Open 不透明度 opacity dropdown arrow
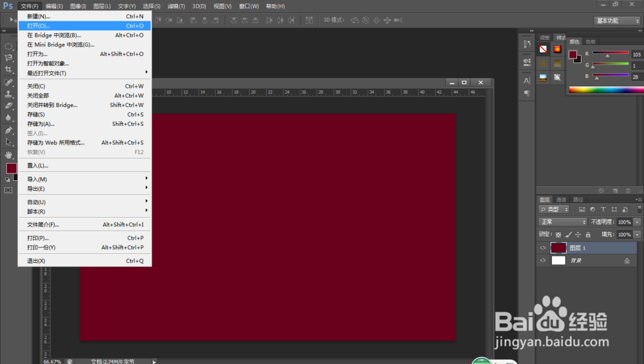 (637, 222)
